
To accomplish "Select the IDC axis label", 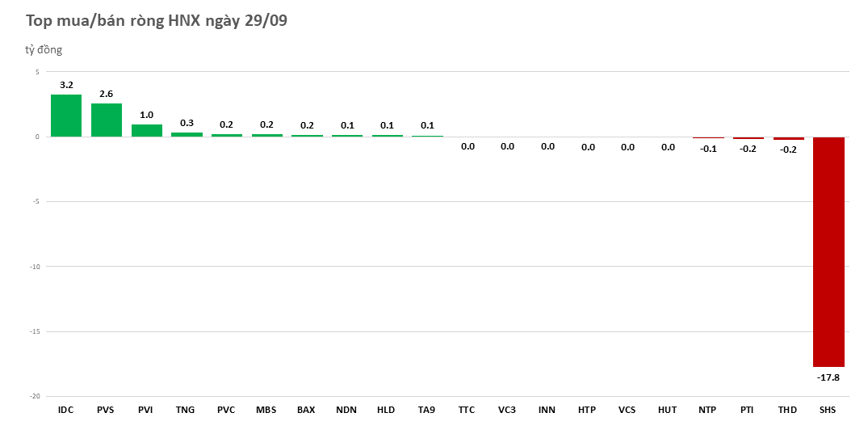I will (x=66, y=411).
